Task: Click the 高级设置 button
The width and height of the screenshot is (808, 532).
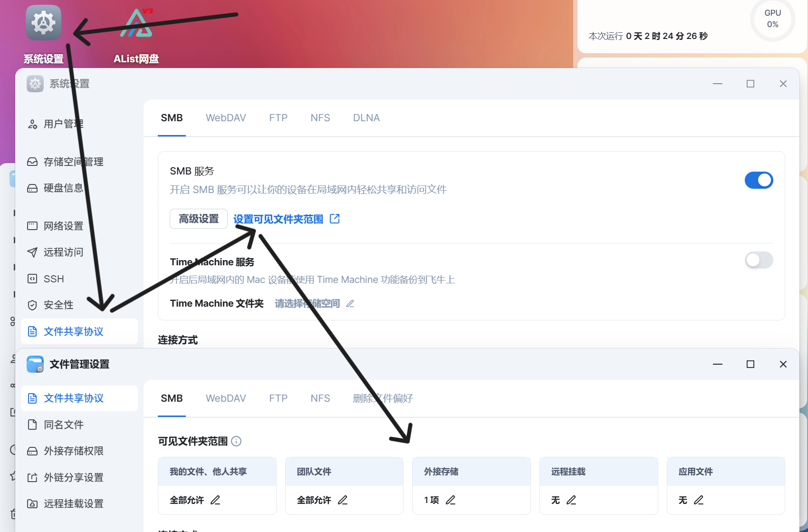Action: click(198, 219)
